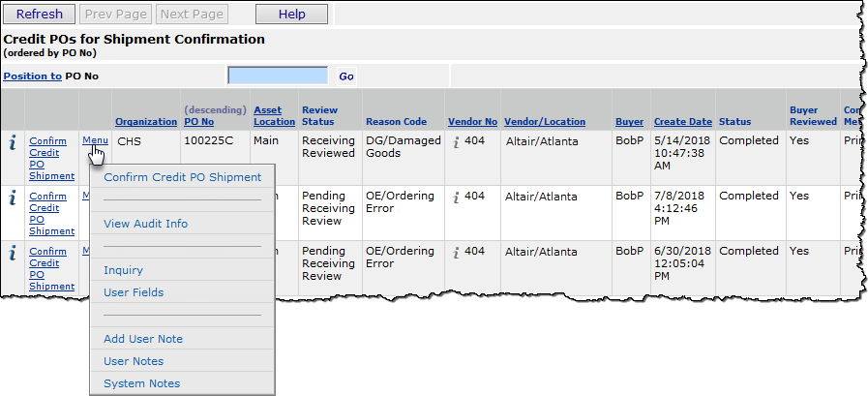Choose Add User Note menu entry
The height and width of the screenshot is (396, 868).
[x=143, y=339]
